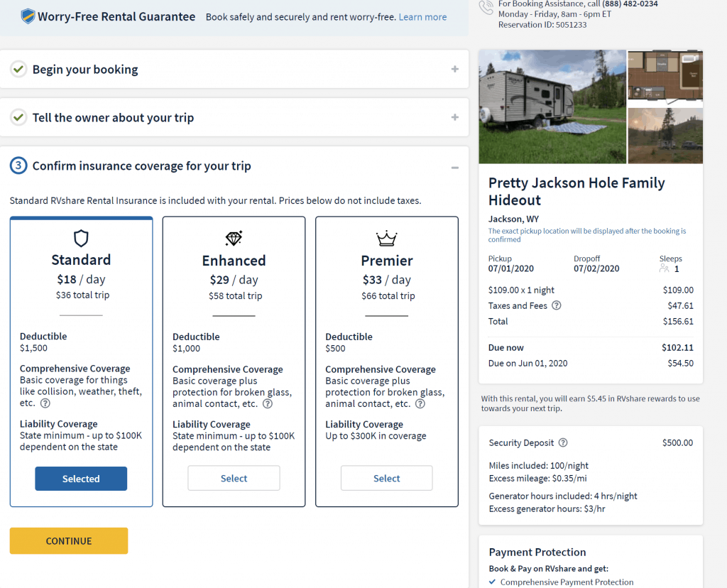Click the Pickup date 07/01/2020
This screenshot has height=588, width=727.
tap(511, 268)
